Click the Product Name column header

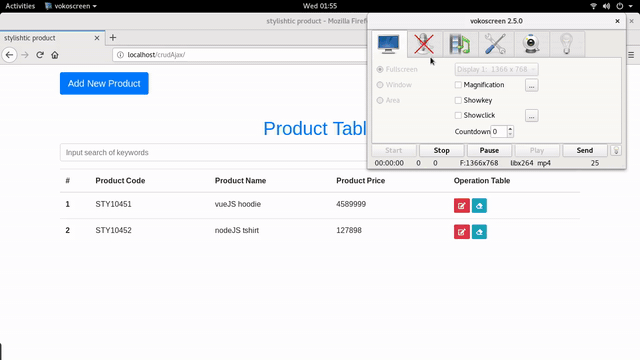click(x=240, y=181)
